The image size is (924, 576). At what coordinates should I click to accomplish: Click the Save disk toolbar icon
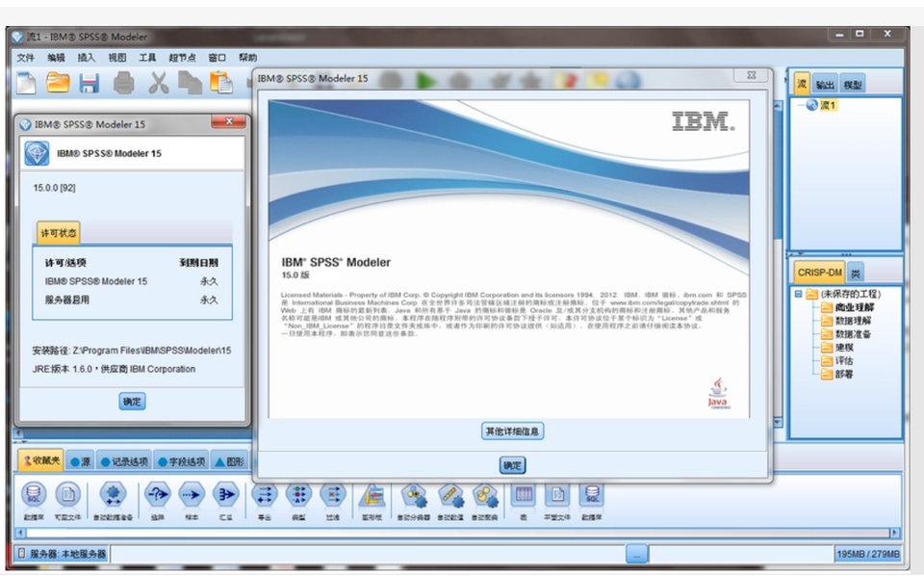(90, 84)
